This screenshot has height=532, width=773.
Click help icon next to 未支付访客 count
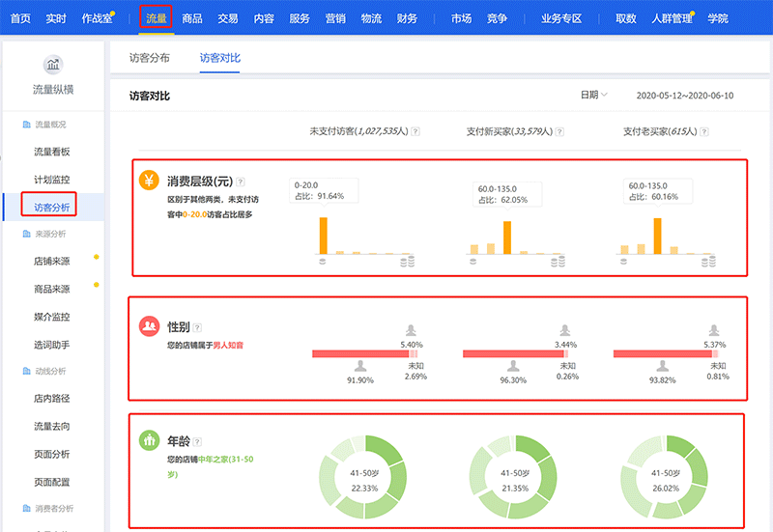click(415, 131)
